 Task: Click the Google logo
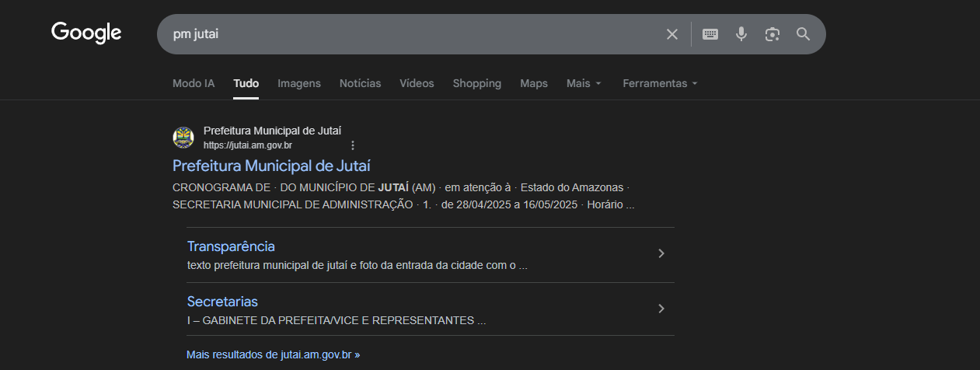(x=86, y=33)
